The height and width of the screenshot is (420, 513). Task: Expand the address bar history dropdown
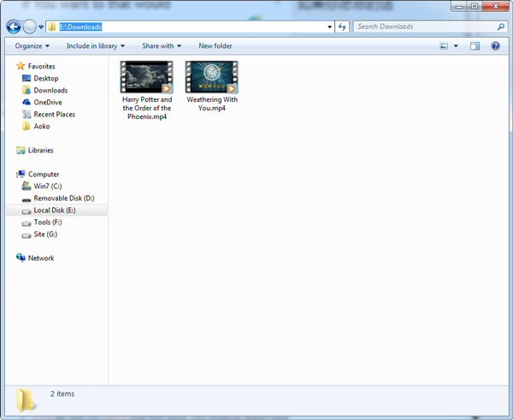pyautogui.click(x=330, y=27)
